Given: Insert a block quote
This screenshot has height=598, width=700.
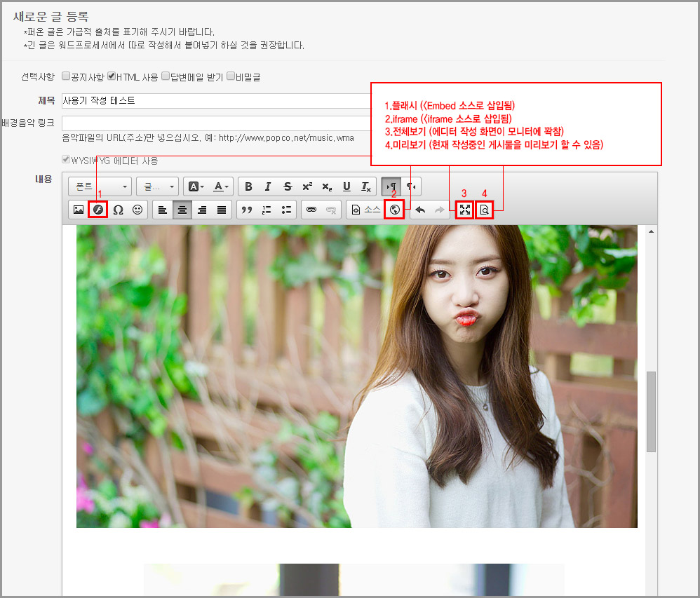Looking at the screenshot, I should (247, 210).
